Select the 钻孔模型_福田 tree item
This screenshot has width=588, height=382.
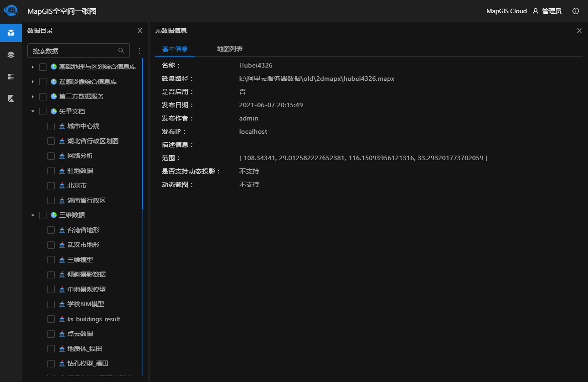coord(88,363)
